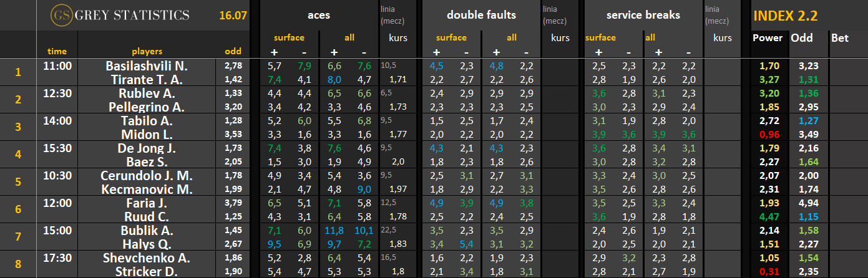868x278 pixels.
Task: Click Rublev's Power value 3,20
Action: tap(768, 93)
